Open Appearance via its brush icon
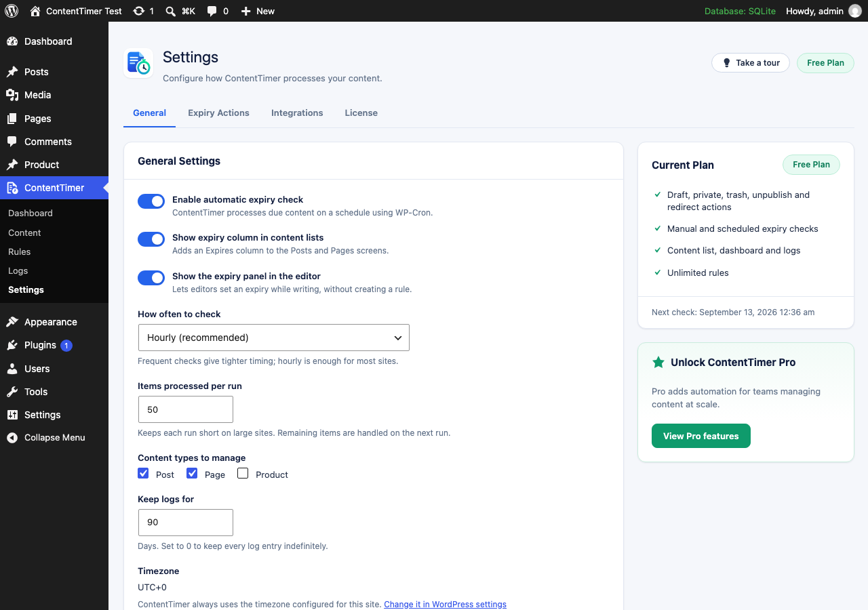This screenshot has width=868, height=610. [x=12, y=322]
